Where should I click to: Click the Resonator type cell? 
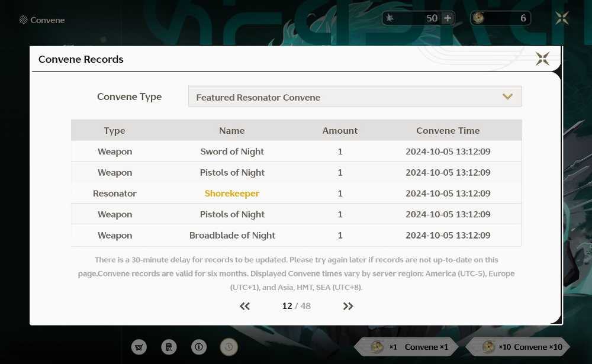(115, 194)
